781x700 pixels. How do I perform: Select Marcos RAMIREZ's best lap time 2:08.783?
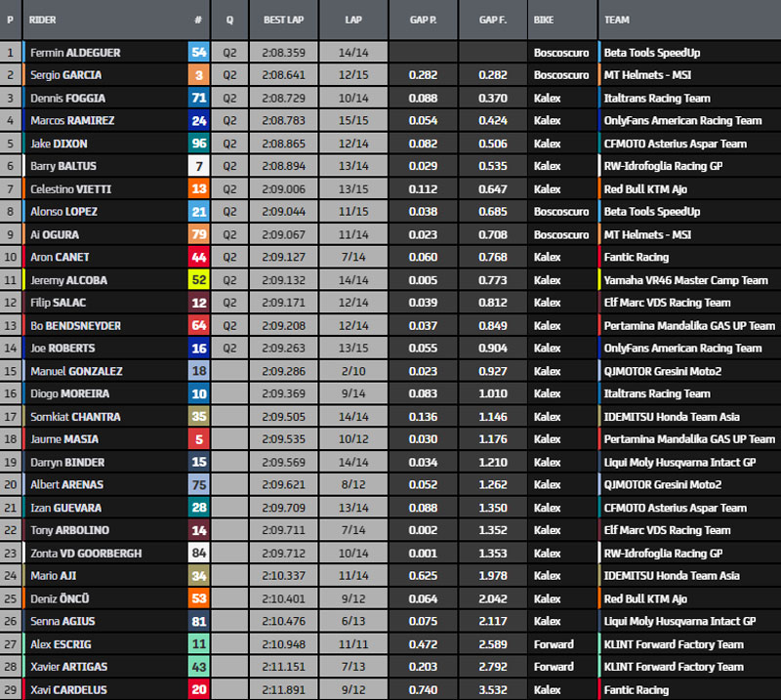coord(282,121)
